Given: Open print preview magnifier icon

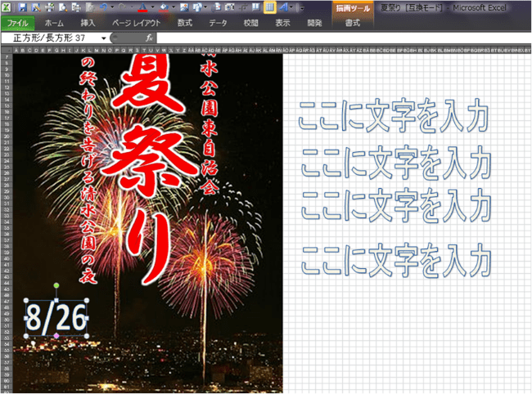Looking at the screenshot, I should 63,7.
